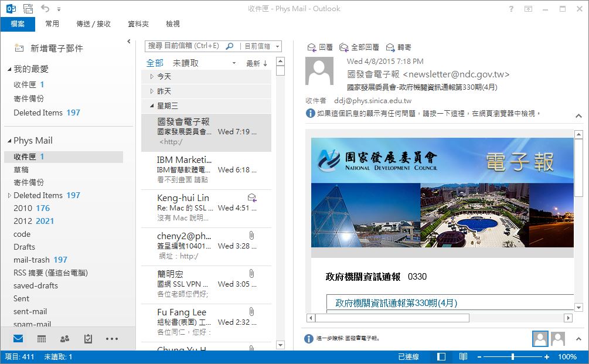The width and height of the screenshot is (589, 364).
Task: Filter list to 未讀取 unread messages
Action: (x=186, y=63)
